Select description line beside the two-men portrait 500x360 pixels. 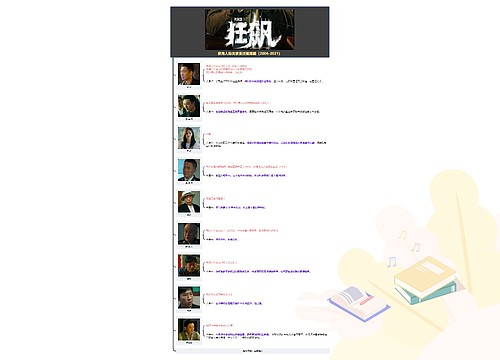coord(263,112)
